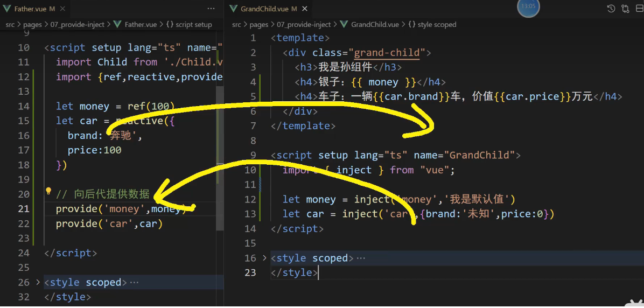Open '07_provide-inject' breadcrumb in GrandChild.vue pane
The image size is (644, 308).
point(304,25)
